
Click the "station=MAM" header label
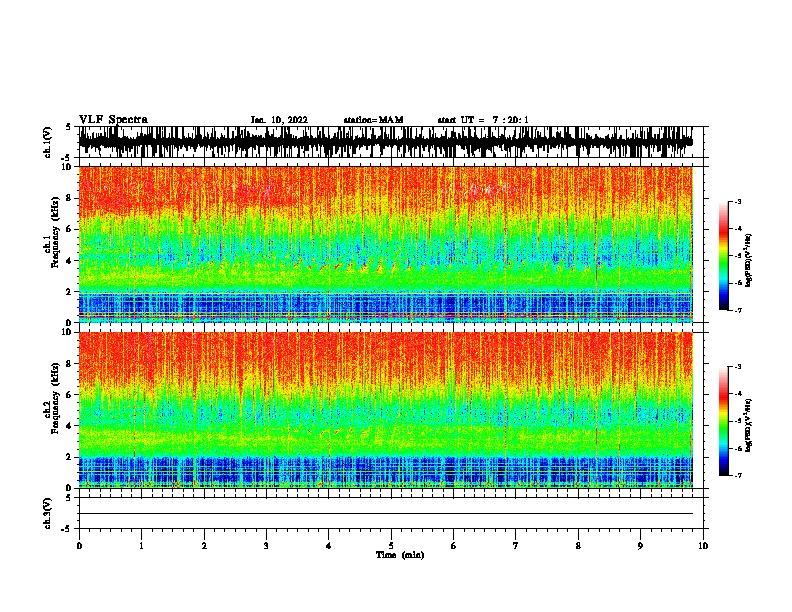(x=373, y=120)
